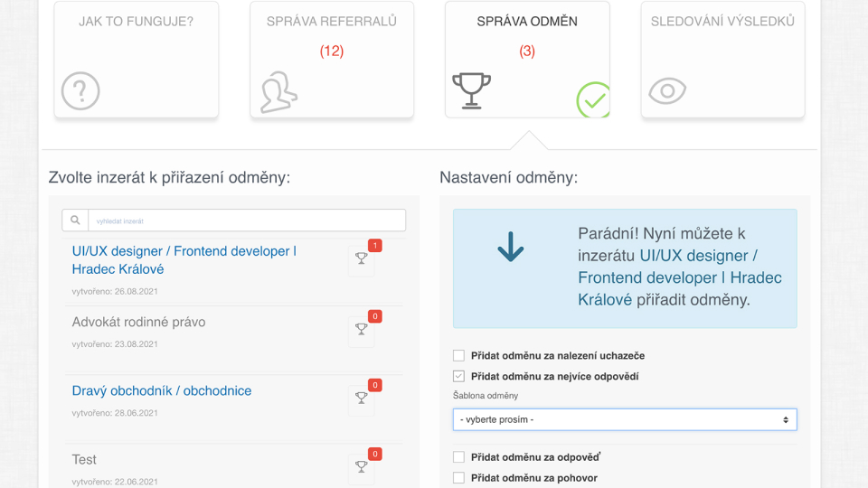This screenshot has width=868, height=488.
Task: Click the question mark icon in Jak to funguje
Action: click(x=80, y=91)
